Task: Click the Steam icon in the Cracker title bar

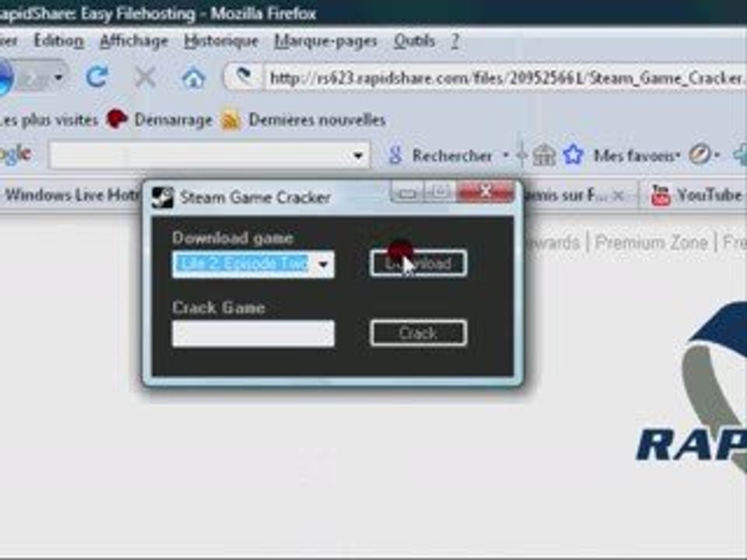Action: point(163,197)
